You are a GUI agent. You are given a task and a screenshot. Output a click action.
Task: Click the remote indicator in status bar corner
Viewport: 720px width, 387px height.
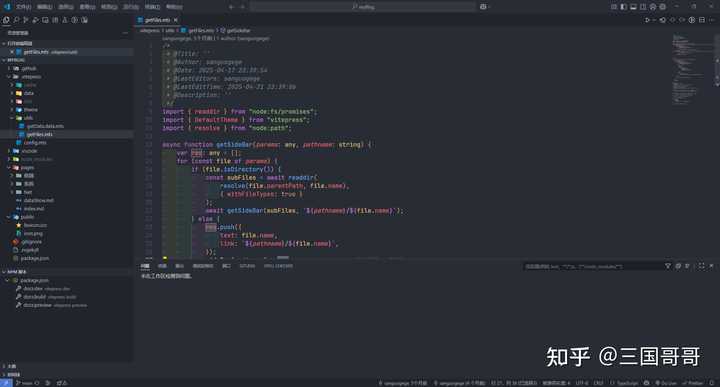point(6,383)
